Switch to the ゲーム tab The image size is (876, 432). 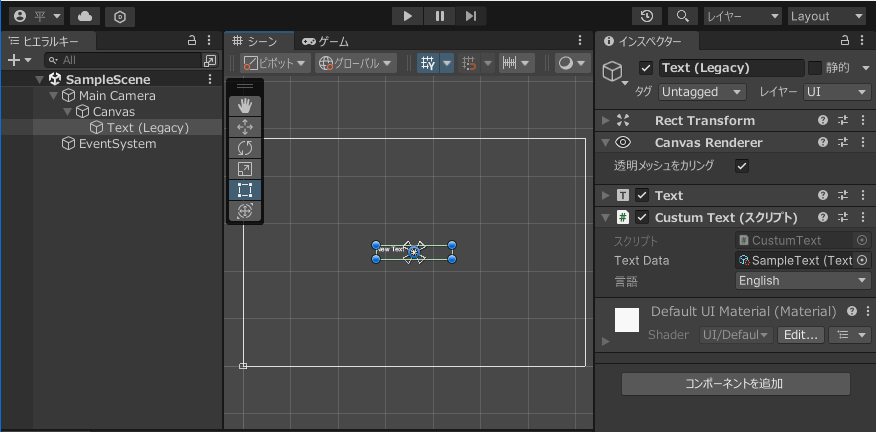325,41
